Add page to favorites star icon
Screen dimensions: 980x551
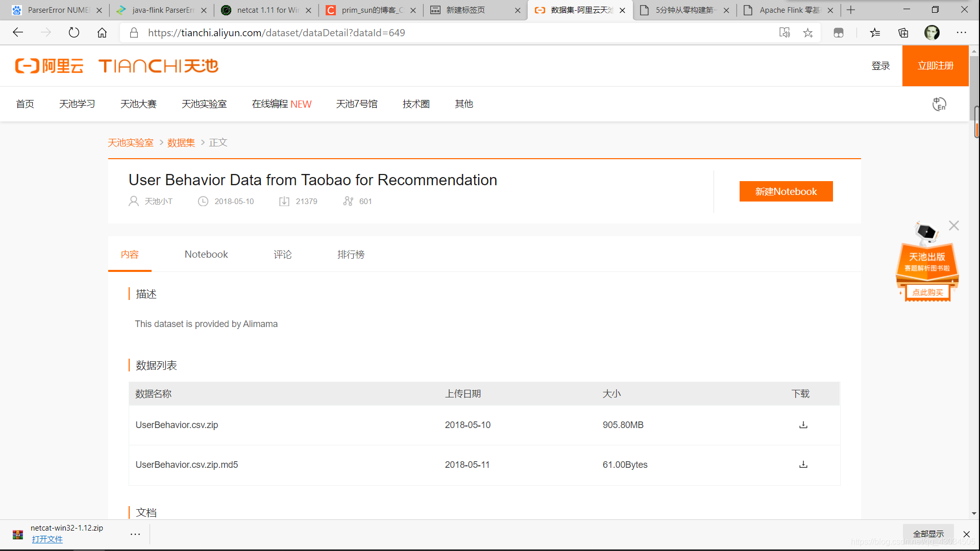click(807, 33)
